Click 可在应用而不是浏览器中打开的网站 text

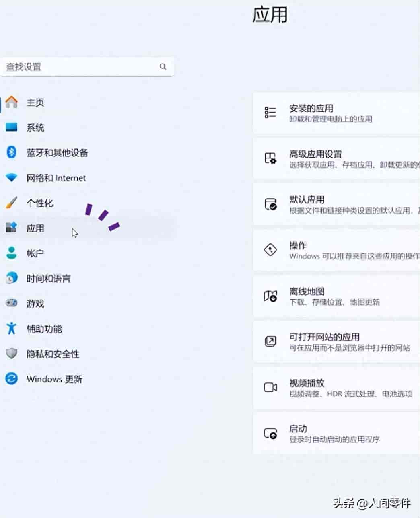pos(350,347)
